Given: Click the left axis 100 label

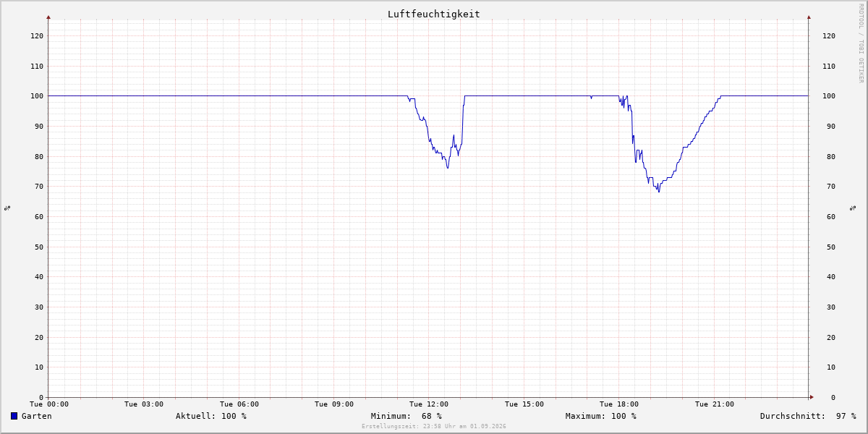Looking at the screenshot, I should 37,96.
